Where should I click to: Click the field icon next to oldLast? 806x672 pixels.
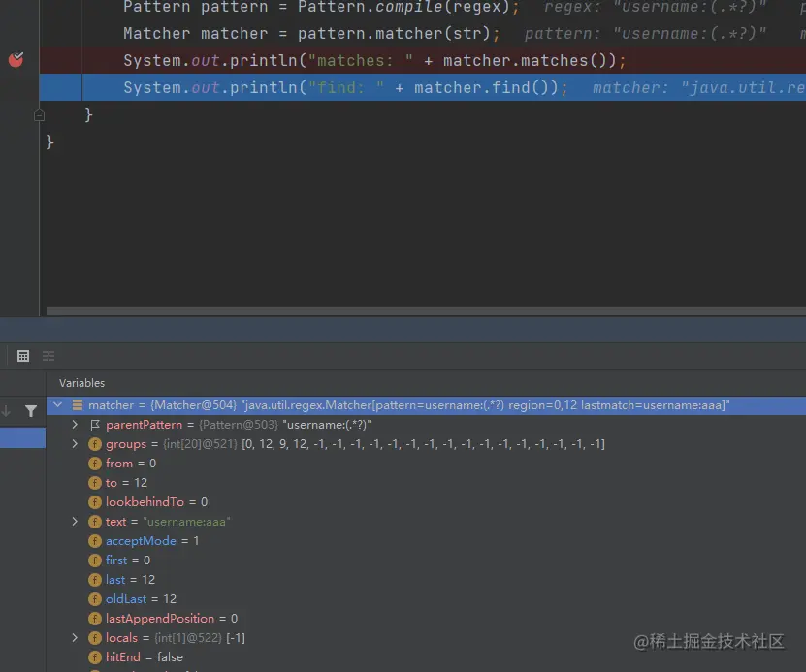point(95,599)
